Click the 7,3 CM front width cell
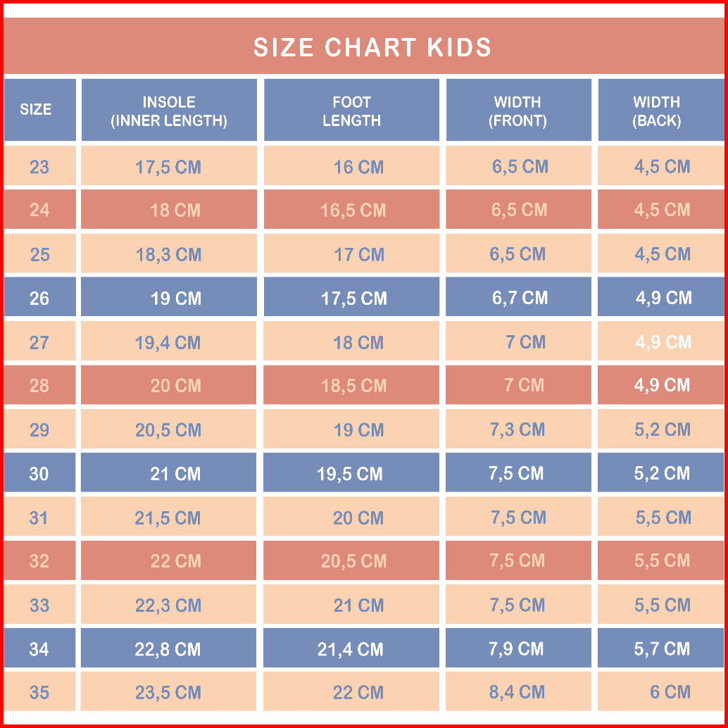The image size is (728, 728). [518, 429]
